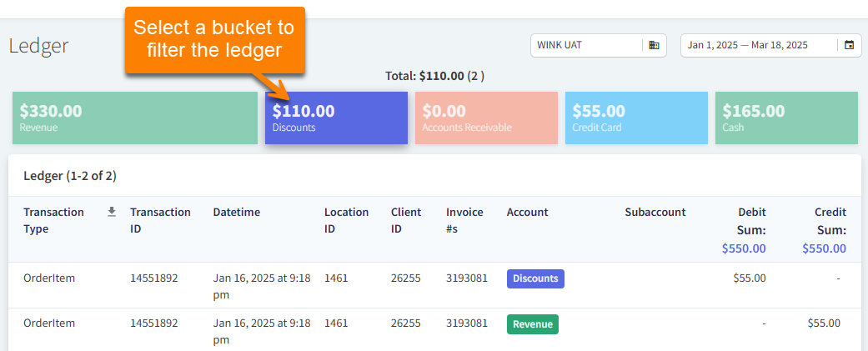
Task: Select the Revenue bucket showing $330.00
Action: point(135,118)
